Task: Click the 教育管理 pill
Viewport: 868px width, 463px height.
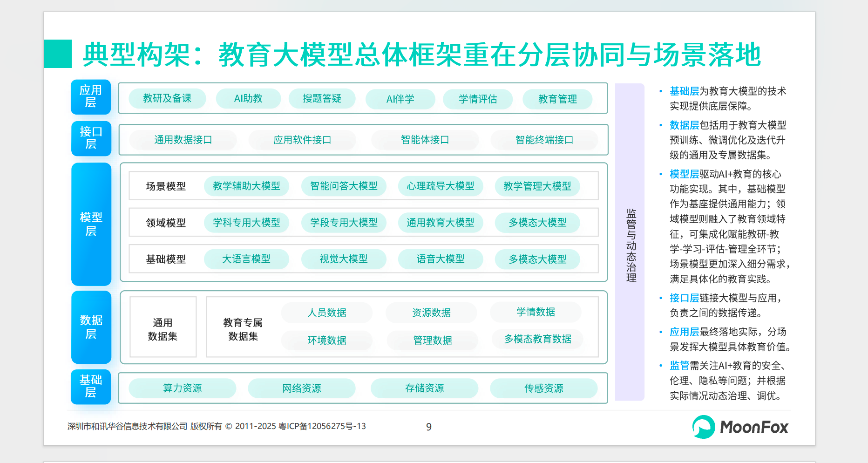Action: click(557, 99)
